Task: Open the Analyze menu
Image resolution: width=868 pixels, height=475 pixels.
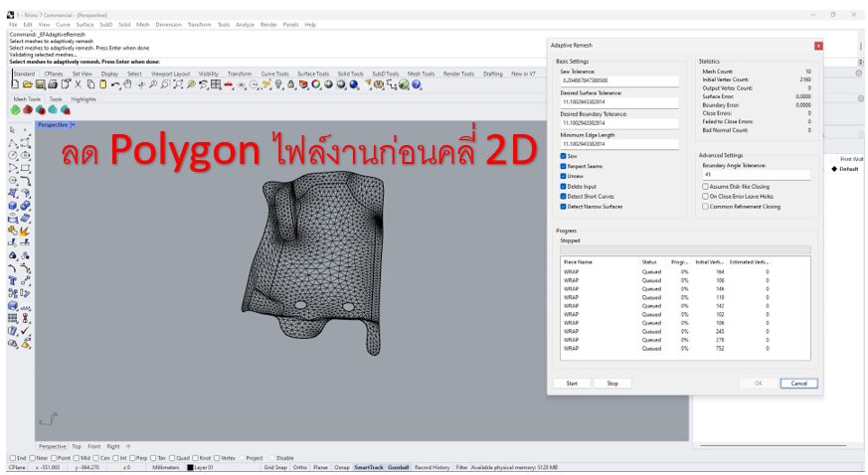Action: [245, 24]
